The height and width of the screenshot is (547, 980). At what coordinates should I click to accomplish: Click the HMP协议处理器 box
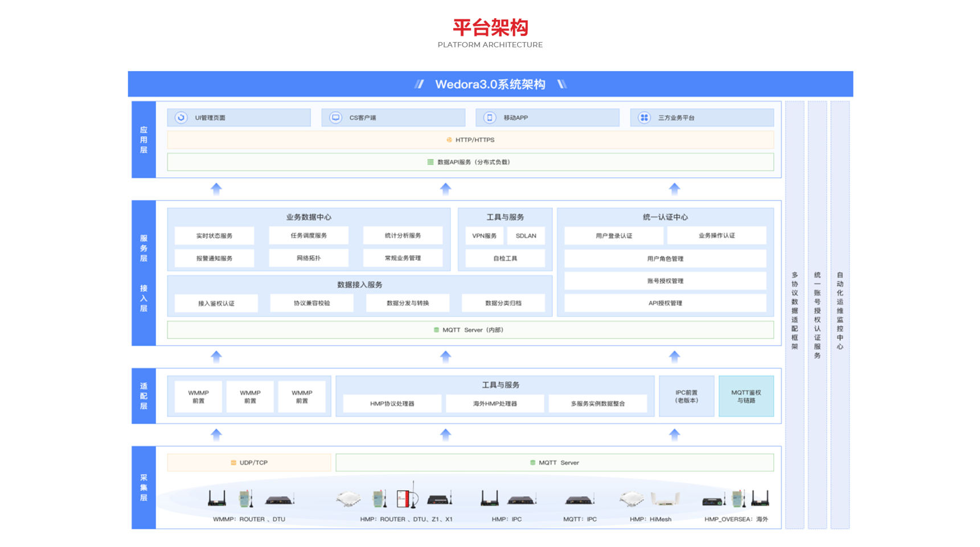(392, 403)
